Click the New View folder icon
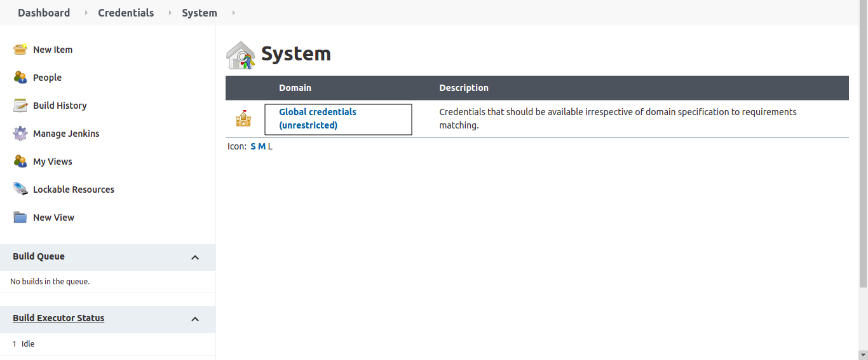Viewport: 868px width, 360px height. click(20, 218)
